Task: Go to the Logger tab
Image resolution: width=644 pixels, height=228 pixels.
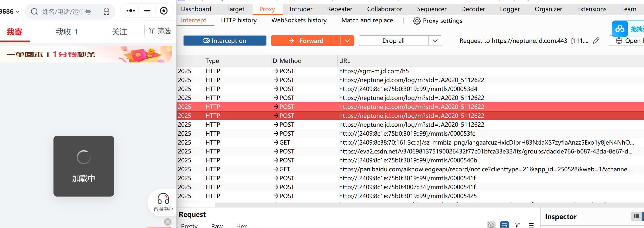Action: 510,9
